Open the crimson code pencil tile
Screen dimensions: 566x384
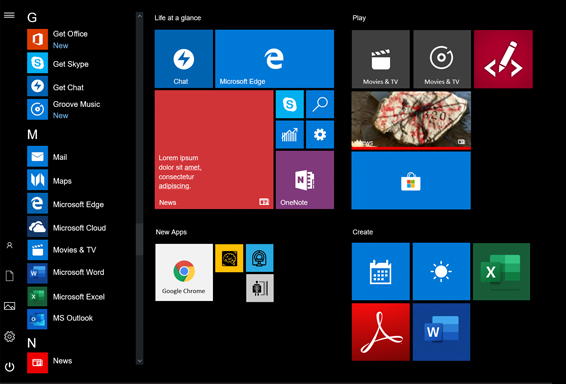(503, 59)
